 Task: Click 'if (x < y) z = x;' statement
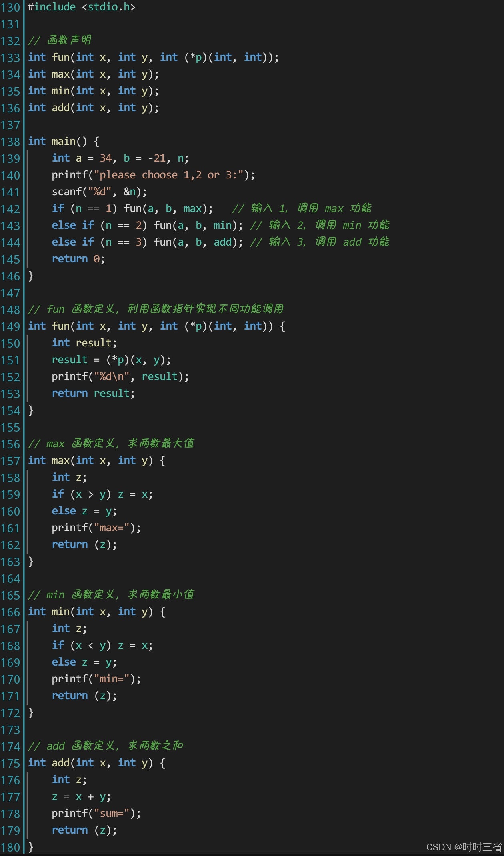[x=102, y=646]
